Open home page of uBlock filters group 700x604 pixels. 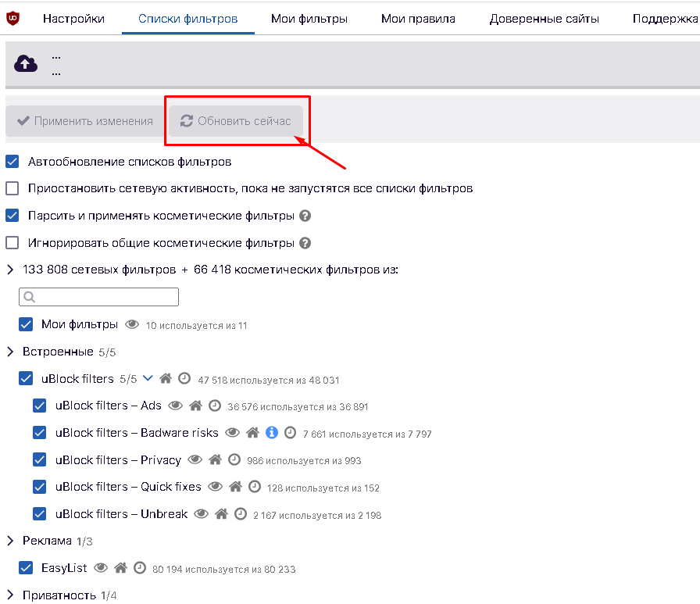[166, 378]
